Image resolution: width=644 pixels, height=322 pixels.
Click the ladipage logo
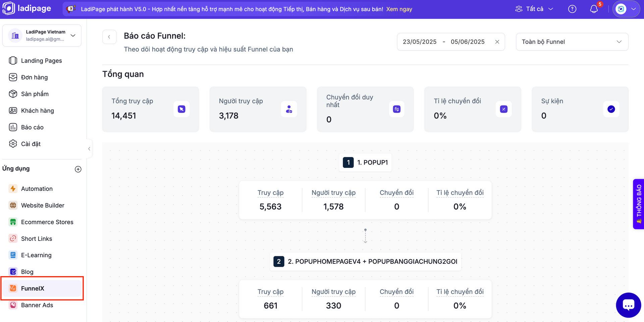pos(27,9)
